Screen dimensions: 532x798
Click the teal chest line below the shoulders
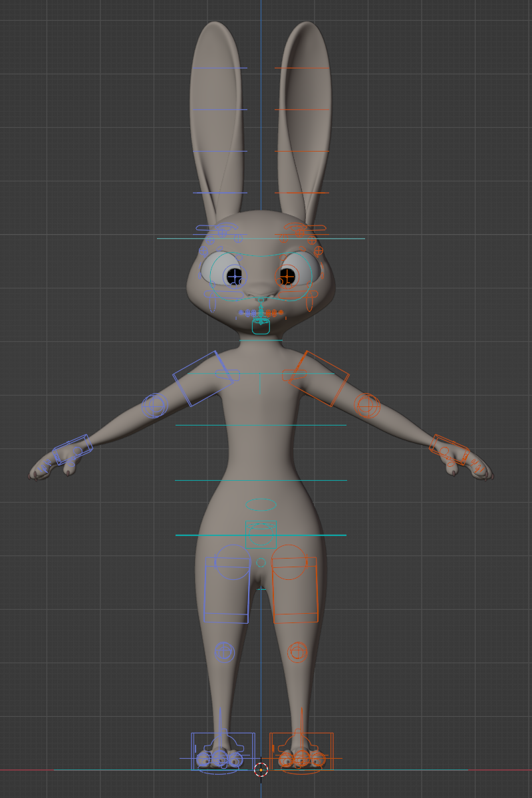(x=261, y=425)
